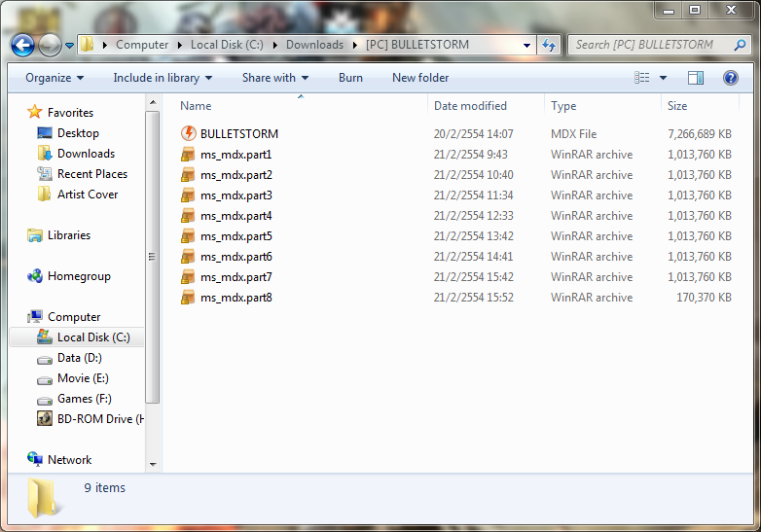Minimize the Explorer window
761x532 pixels.
click(669, 10)
